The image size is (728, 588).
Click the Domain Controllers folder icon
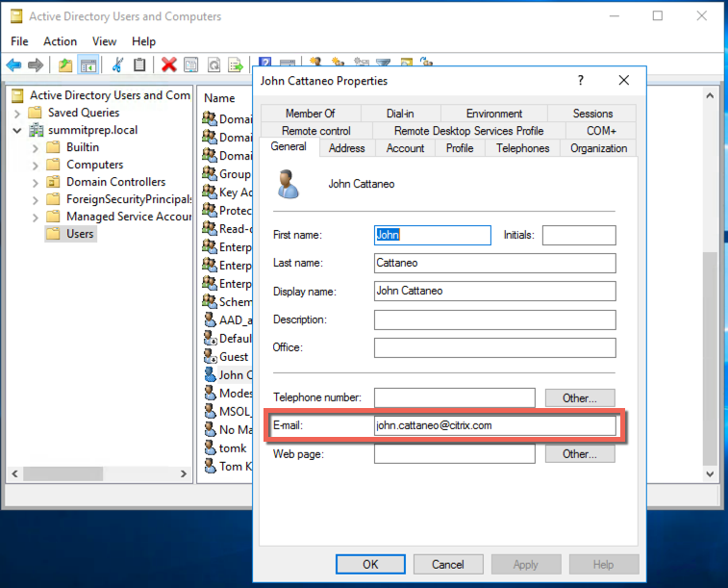coord(54,182)
